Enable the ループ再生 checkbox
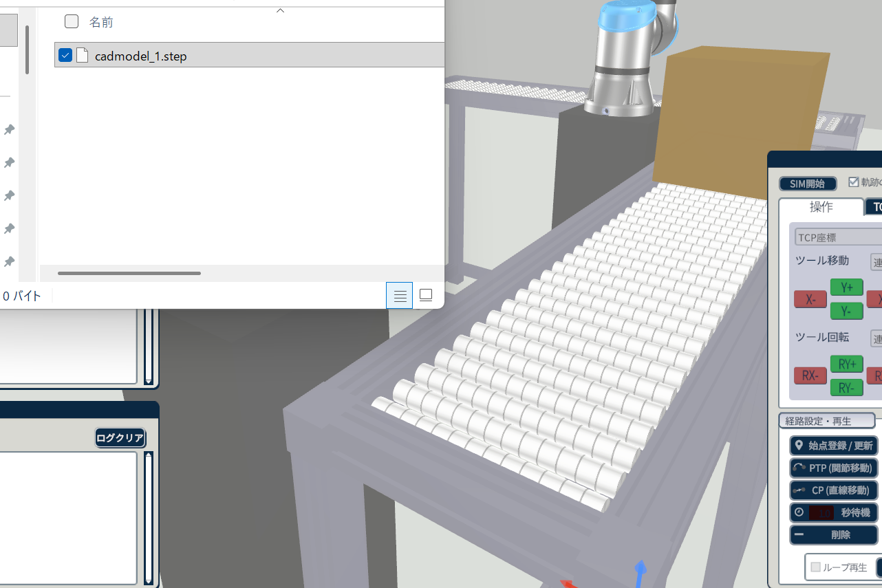The height and width of the screenshot is (588, 882). coord(816,567)
